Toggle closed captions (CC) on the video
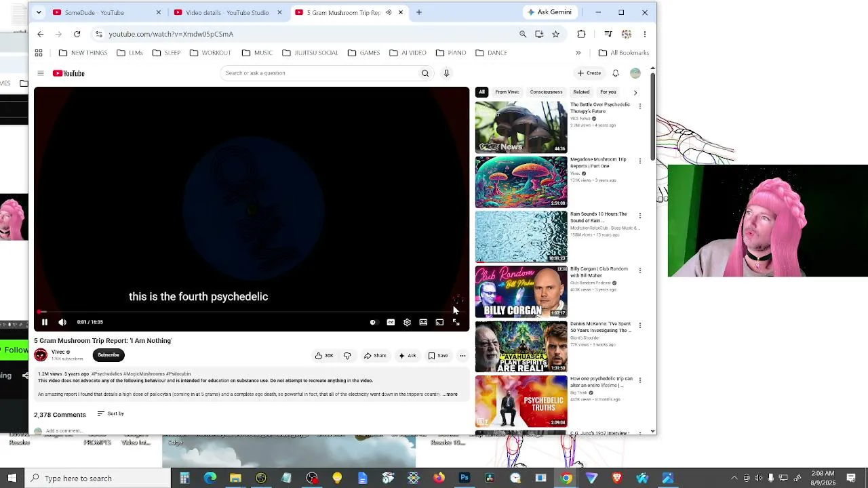Viewport: 868px width, 488px height. click(391, 323)
